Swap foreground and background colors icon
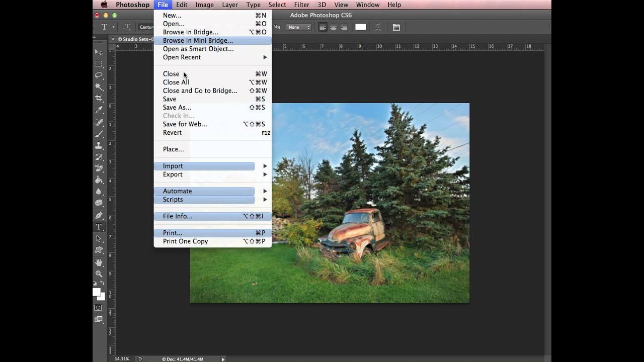The height and width of the screenshot is (362, 644). [x=103, y=284]
